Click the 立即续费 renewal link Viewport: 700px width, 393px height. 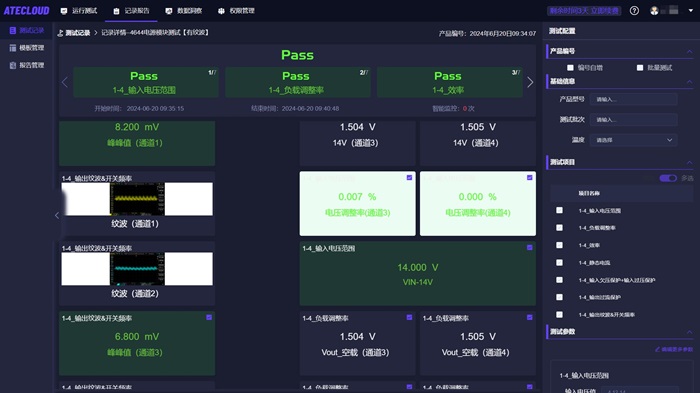(x=605, y=11)
